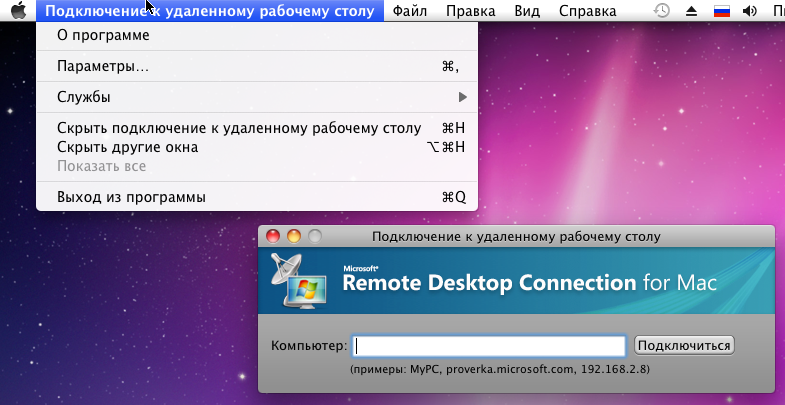Click the Подключиться button

pyautogui.click(x=684, y=345)
